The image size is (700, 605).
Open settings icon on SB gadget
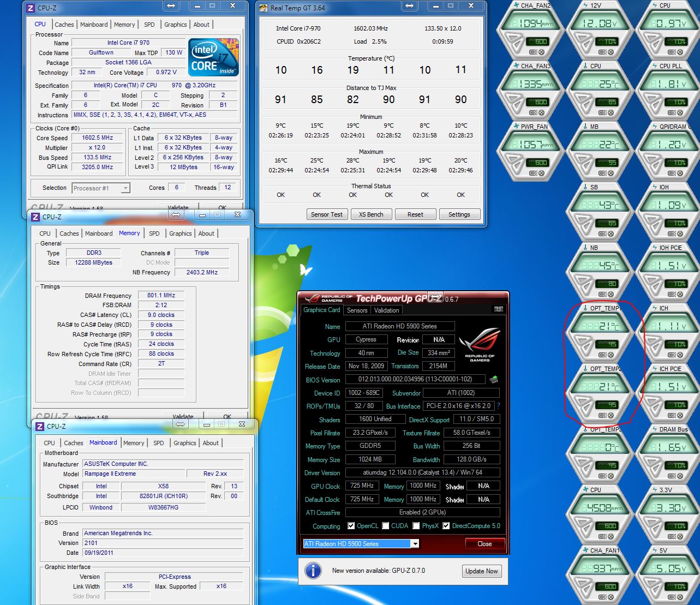click(x=602, y=233)
